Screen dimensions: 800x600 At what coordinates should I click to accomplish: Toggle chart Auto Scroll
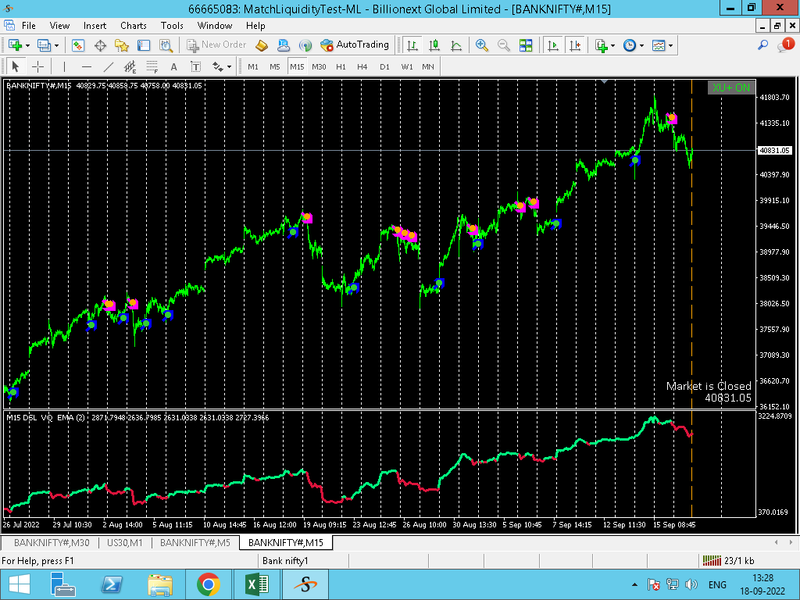tap(553, 45)
